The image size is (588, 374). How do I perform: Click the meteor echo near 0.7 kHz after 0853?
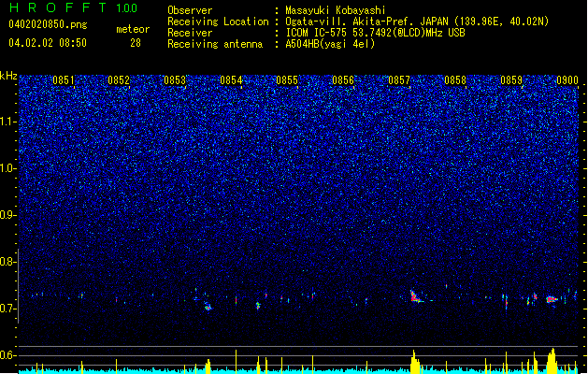click(x=208, y=307)
